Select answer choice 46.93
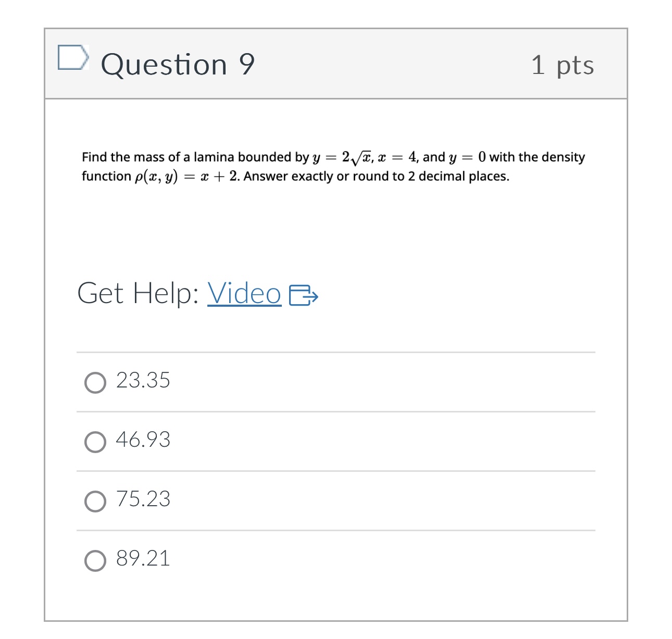 143,441
